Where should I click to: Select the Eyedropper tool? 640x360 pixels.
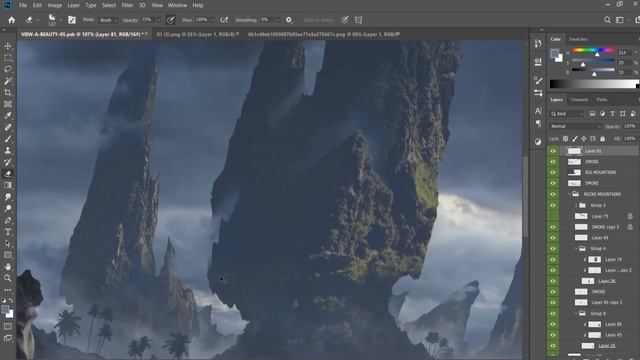[8, 116]
